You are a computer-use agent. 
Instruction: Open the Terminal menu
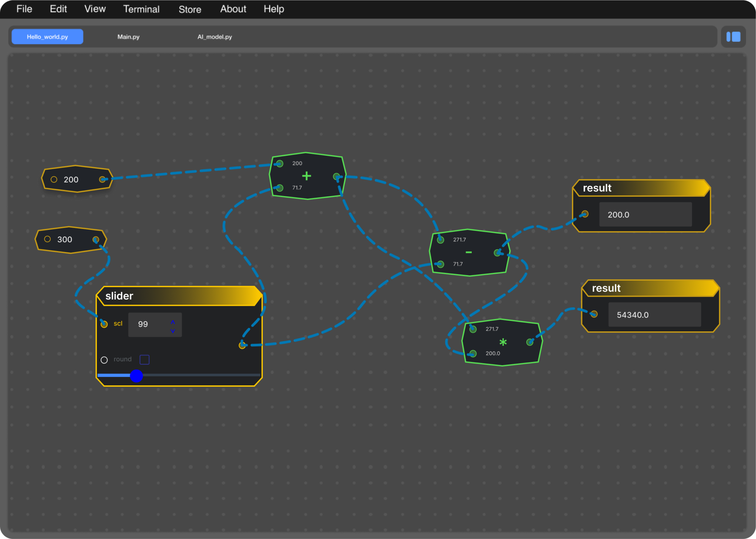pos(141,9)
